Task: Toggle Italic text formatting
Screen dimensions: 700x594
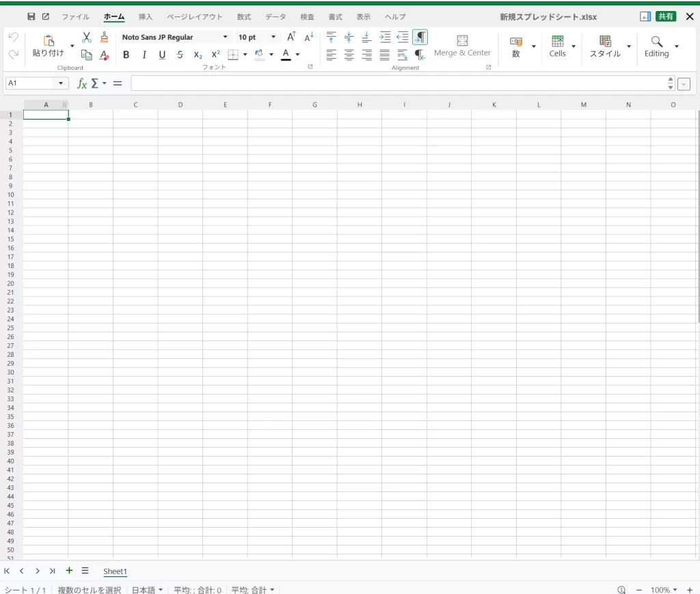Action: point(144,55)
